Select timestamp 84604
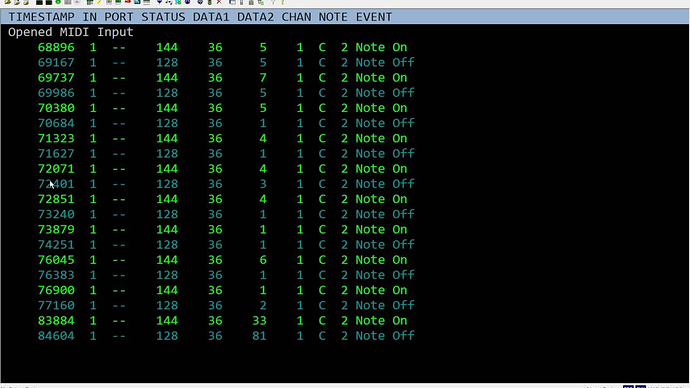This screenshot has width=690, height=388. [x=56, y=336]
